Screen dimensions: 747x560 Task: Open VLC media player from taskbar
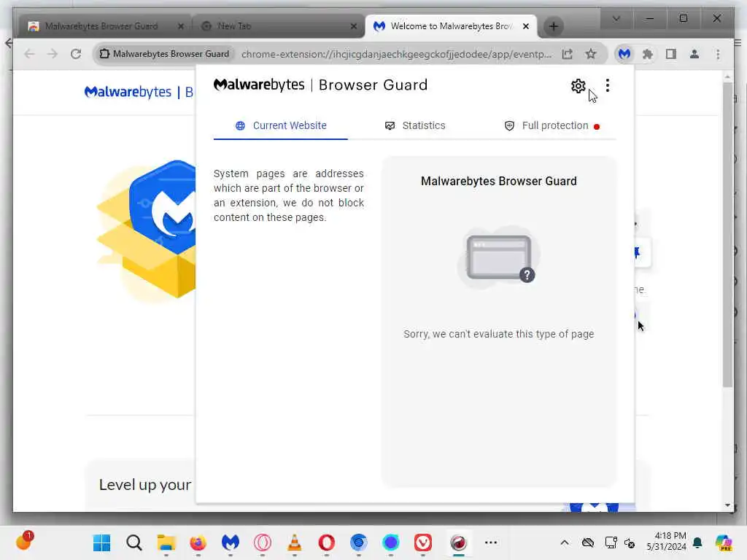point(295,542)
